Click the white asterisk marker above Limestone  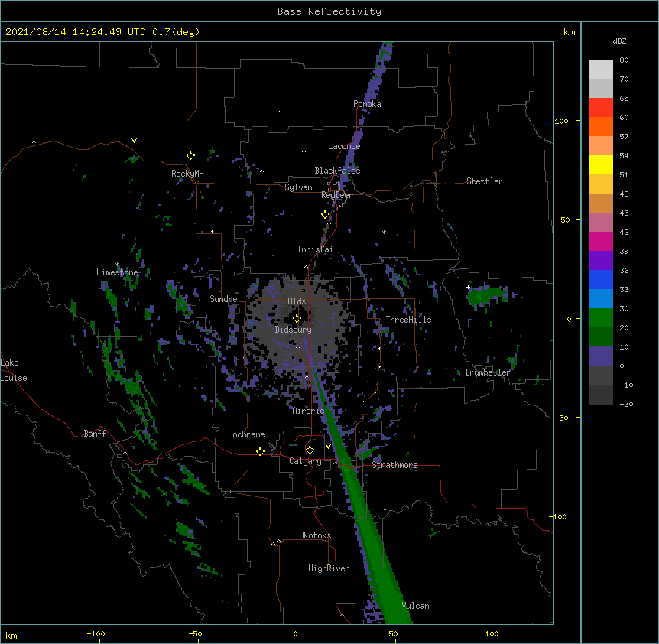tap(117, 265)
